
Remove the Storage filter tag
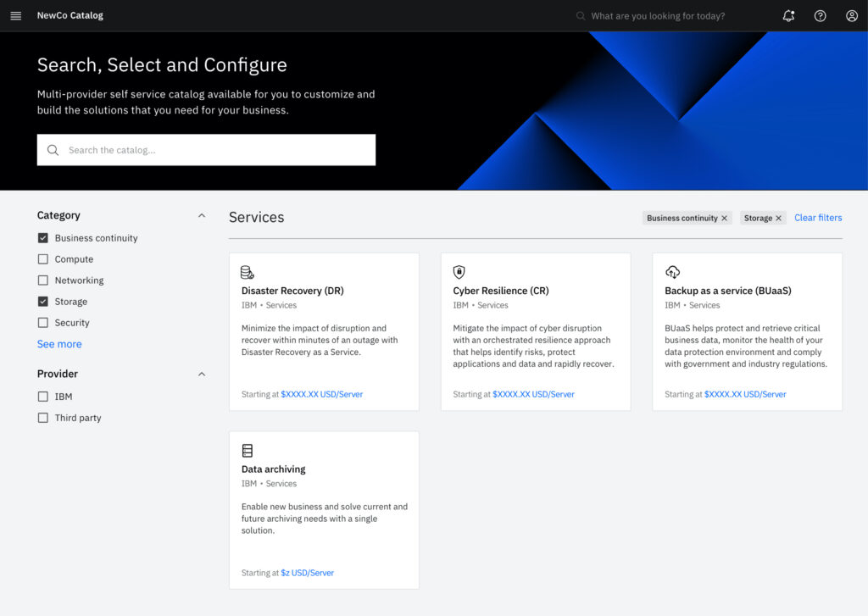[778, 219]
